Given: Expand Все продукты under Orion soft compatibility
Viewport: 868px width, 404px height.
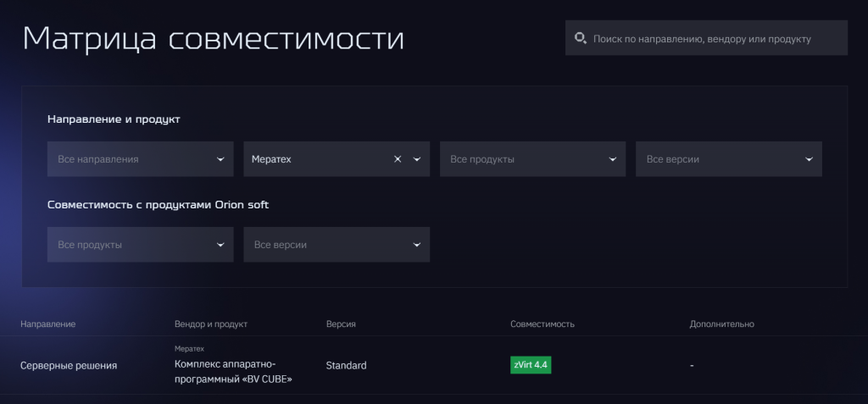Looking at the screenshot, I should pos(140,245).
